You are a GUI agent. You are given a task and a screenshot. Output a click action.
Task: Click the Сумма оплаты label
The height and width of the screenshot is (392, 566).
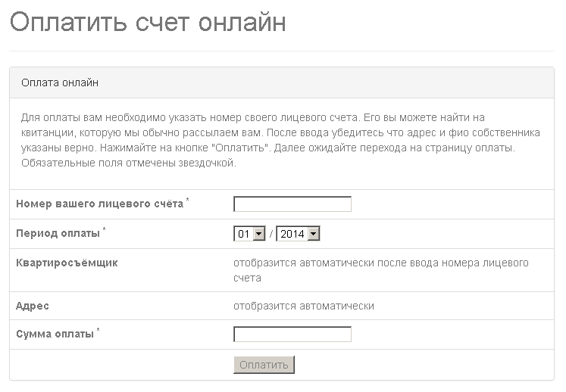55,334
